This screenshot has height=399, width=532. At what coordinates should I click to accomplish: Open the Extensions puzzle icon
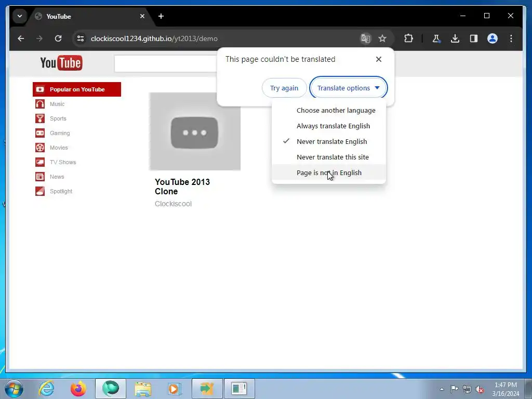tap(408, 38)
